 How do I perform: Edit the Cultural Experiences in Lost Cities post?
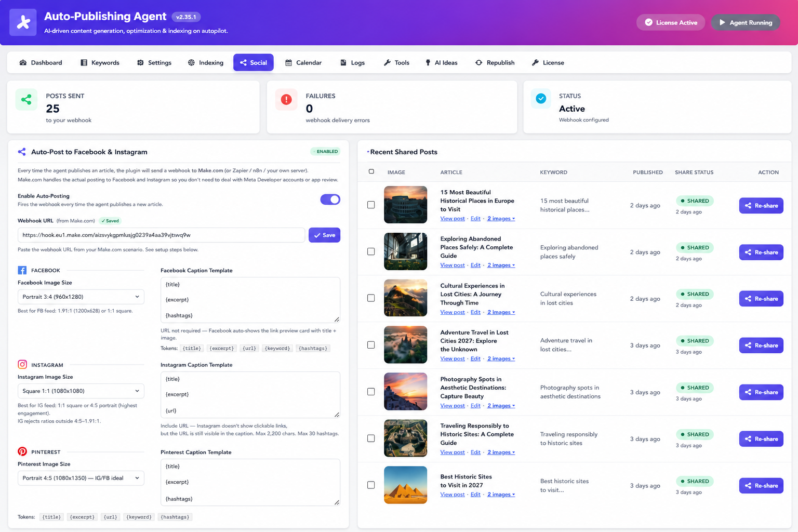click(x=475, y=312)
